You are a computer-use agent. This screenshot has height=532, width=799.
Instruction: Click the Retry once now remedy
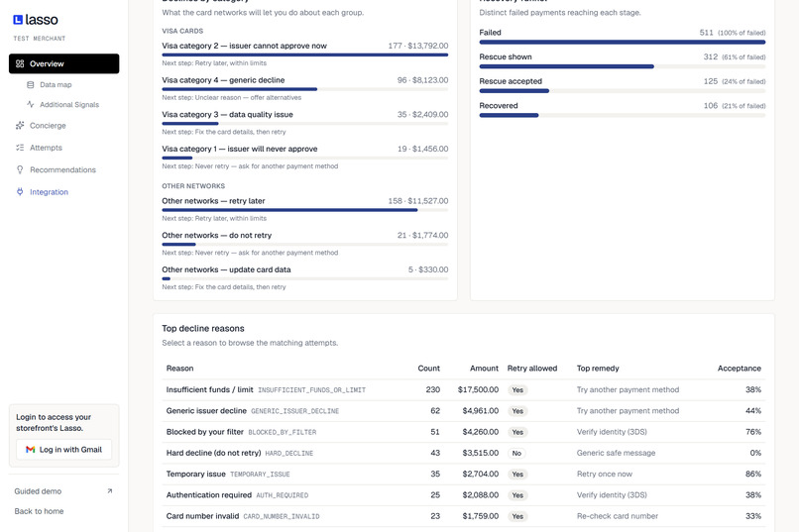point(605,474)
